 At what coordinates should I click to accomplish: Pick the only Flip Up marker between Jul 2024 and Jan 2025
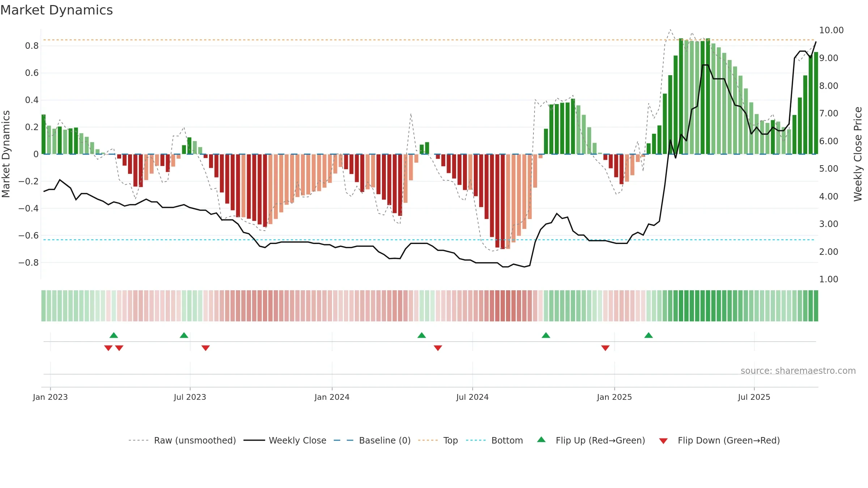click(x=546, y=335)
